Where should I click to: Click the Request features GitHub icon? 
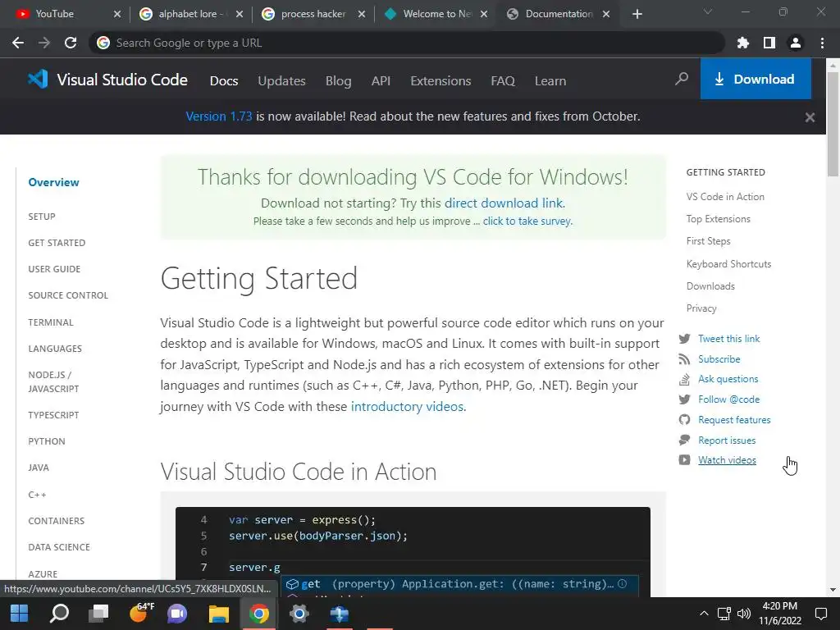coord(684,419)
